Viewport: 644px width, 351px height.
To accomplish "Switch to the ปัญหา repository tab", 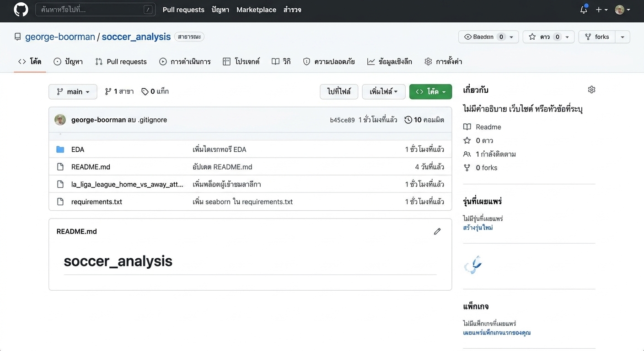I will click(x=68, y=61).
